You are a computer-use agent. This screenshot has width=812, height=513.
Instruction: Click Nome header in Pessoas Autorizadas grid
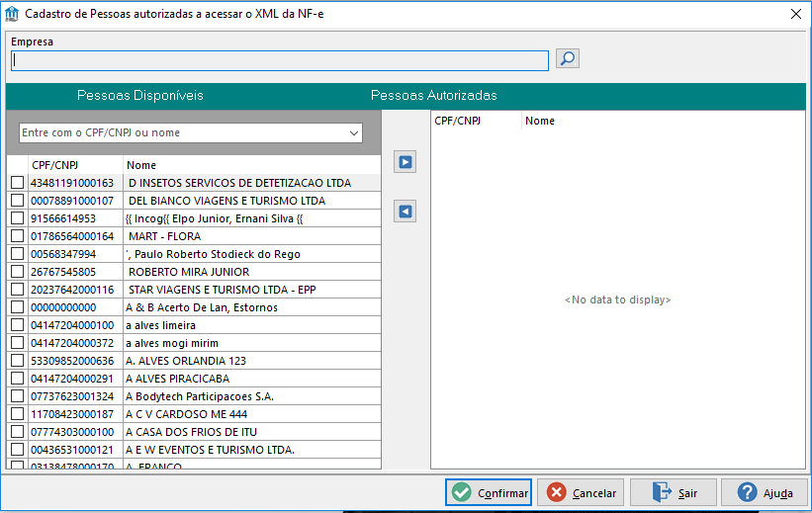tap(663, 121)
